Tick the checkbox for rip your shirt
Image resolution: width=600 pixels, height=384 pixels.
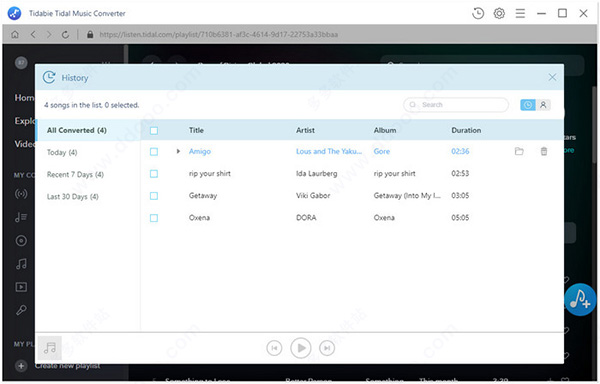[154, 174]
